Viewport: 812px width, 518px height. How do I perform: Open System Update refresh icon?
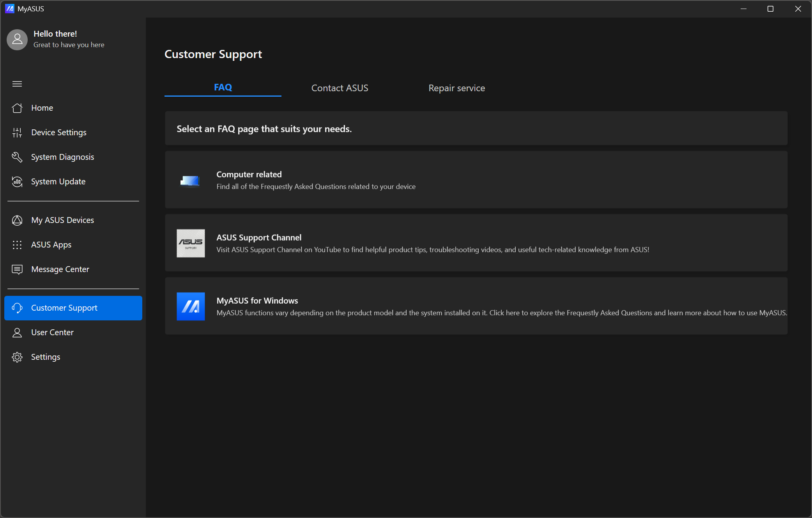pos(17,182)
